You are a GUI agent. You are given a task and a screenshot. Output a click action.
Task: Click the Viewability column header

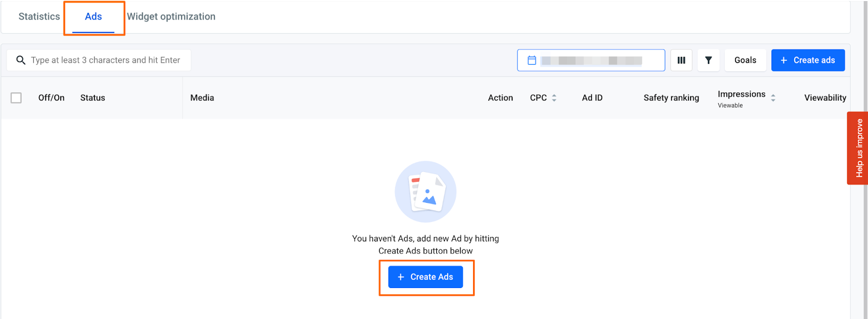click(825, 98)
